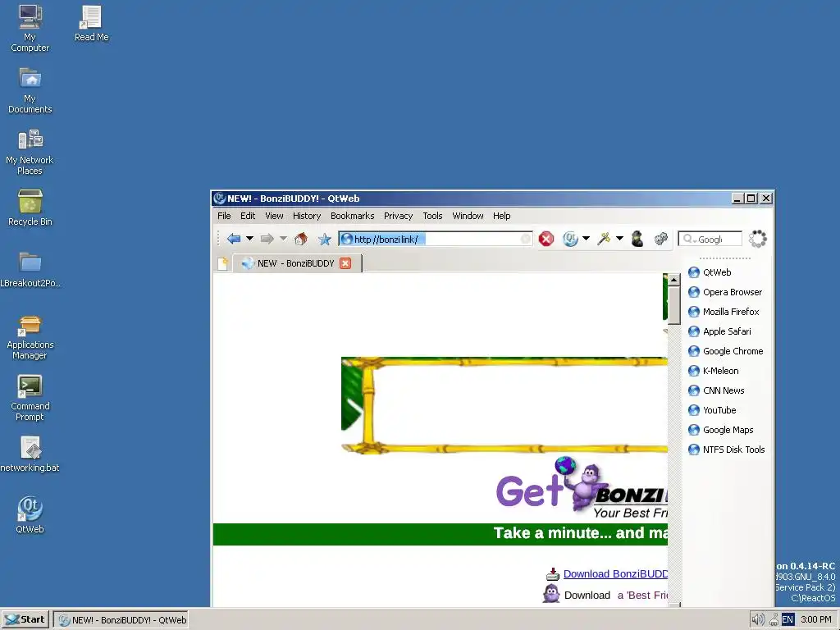The width and height of the screenshot is (840, 630).
Task: Open the Window menu
Action: (468, 216)
